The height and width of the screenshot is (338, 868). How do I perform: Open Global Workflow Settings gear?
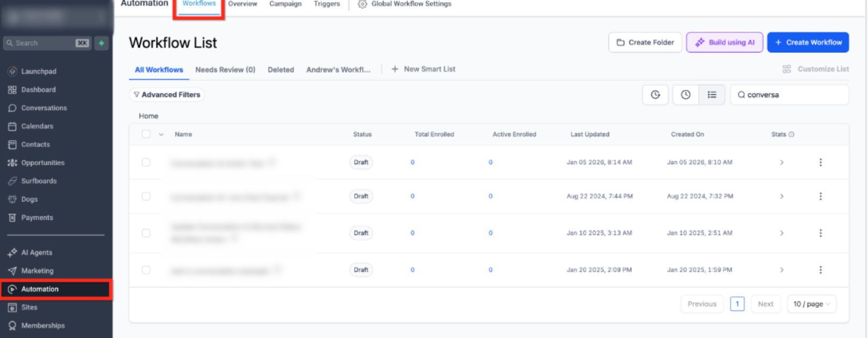pyautogui.click(x=362, y=4)
